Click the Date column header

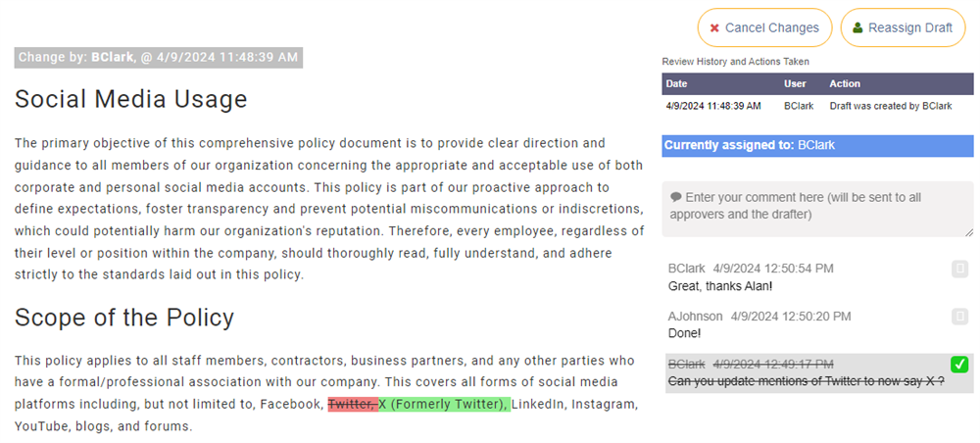[x=677, y=84]
